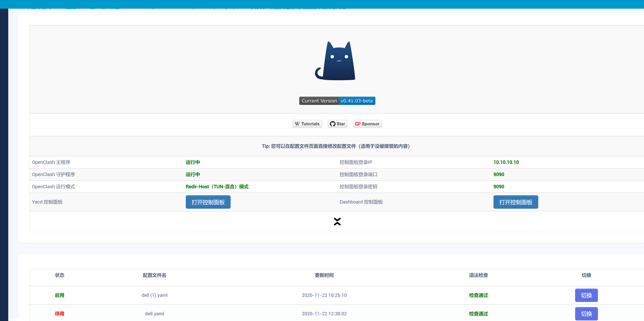Image resolution: width=644 pixels, height=321 pixels.
Task: Click the 语法检查 column header
Action: click(x=478, y=275)
